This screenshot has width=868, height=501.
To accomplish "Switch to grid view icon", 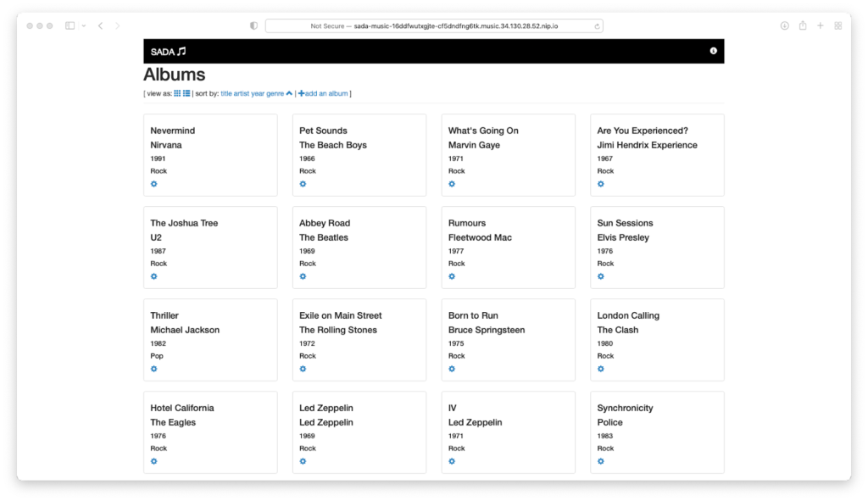I will click(177, 93).
